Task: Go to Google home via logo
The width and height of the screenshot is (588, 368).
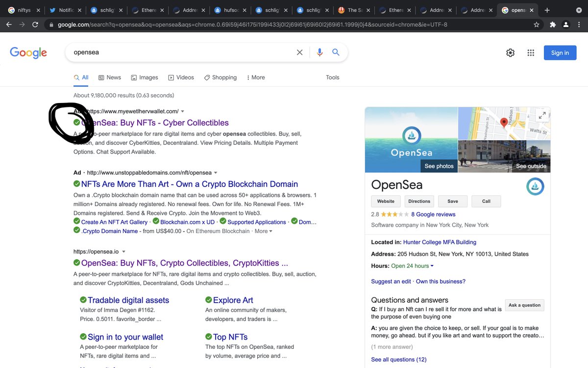Action: [28, 53]
